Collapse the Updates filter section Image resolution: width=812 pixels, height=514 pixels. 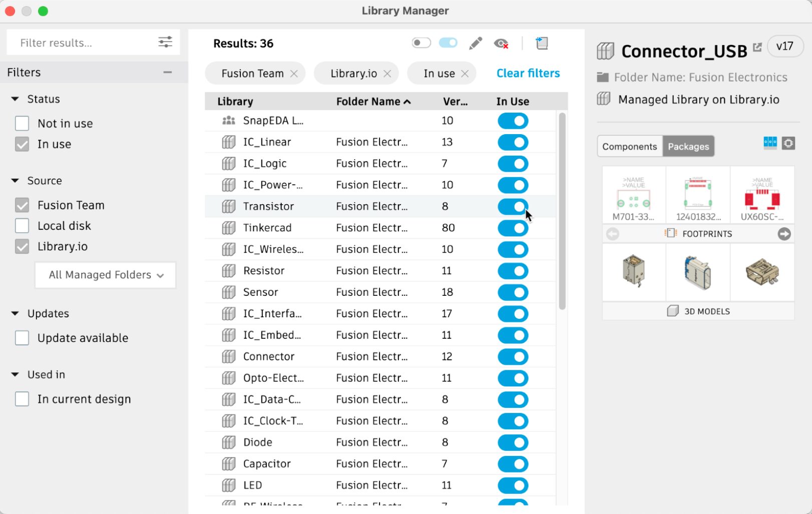click(15, 314)
